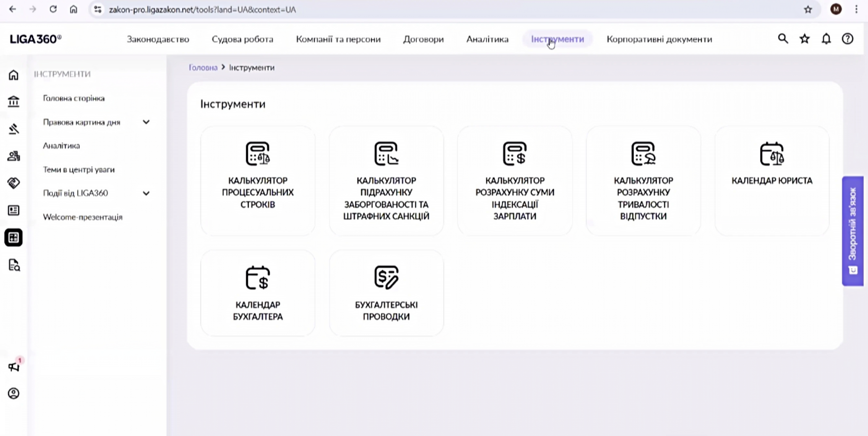
Task: Click the help question mark icon
Action: tap(848, 39)
